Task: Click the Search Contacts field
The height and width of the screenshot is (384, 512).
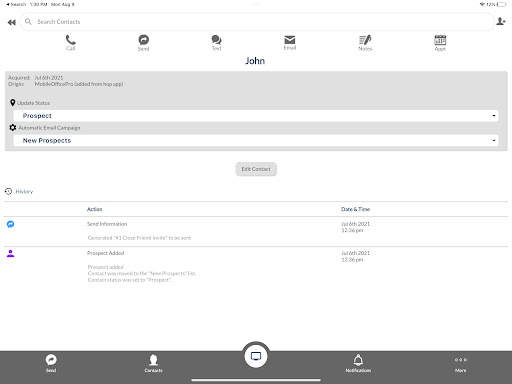Action: [x=257, y=22]
